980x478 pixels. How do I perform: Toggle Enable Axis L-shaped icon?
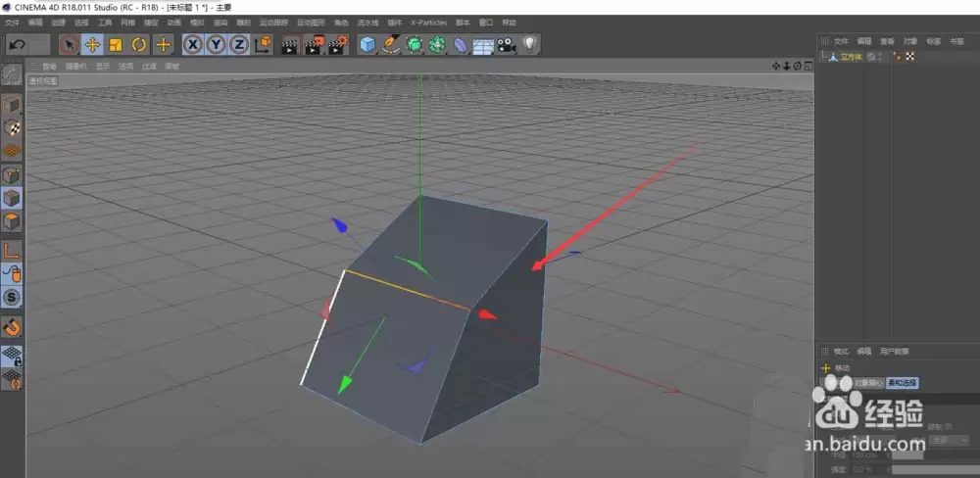pyautogui.click(x=12, y=251)
